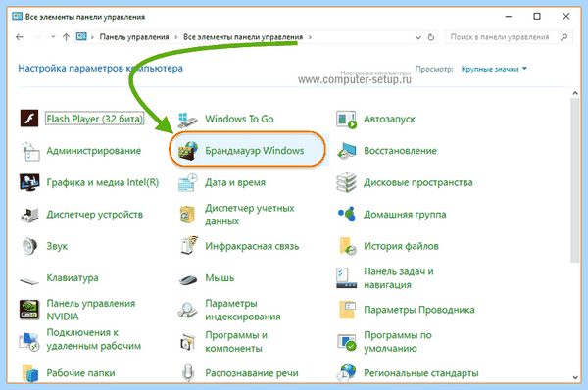
Task: Click the Панель управления breadcrumb
Action: [x=134, y=37]
